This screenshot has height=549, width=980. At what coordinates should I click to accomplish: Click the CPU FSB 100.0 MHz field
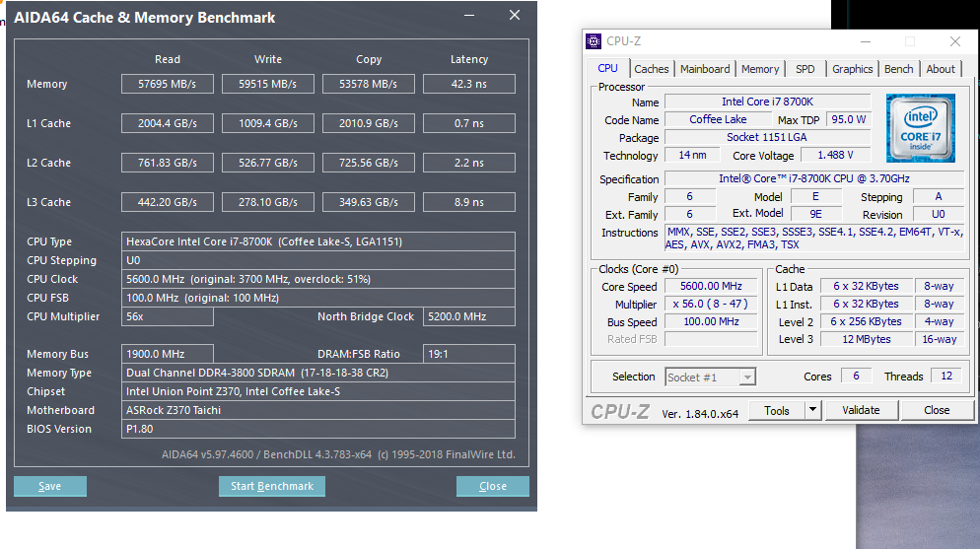point(318,298)
